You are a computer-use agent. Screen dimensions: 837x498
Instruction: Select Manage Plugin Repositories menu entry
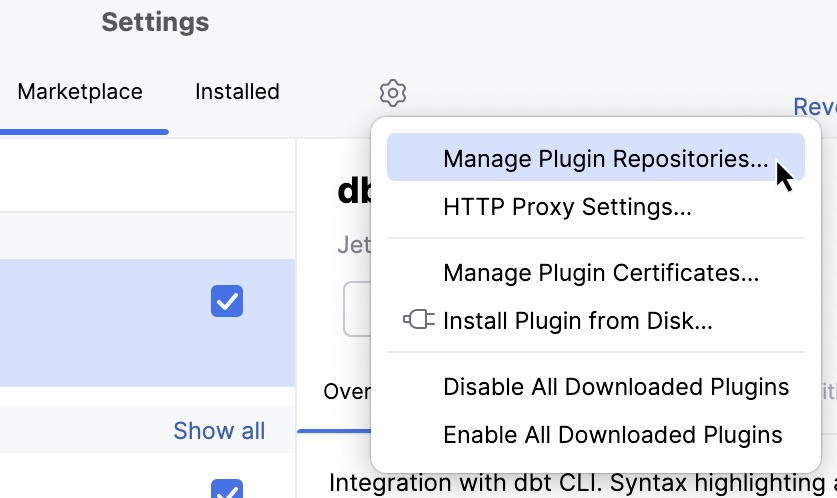(605, 159)
